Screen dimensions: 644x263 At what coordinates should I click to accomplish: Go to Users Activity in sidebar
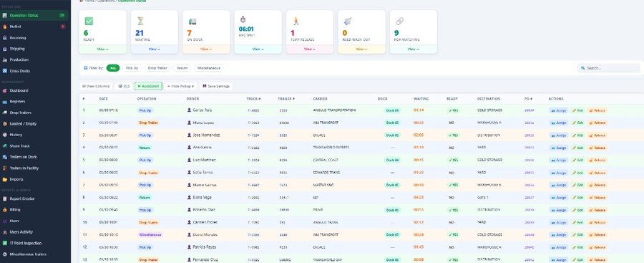pos(34,231)
